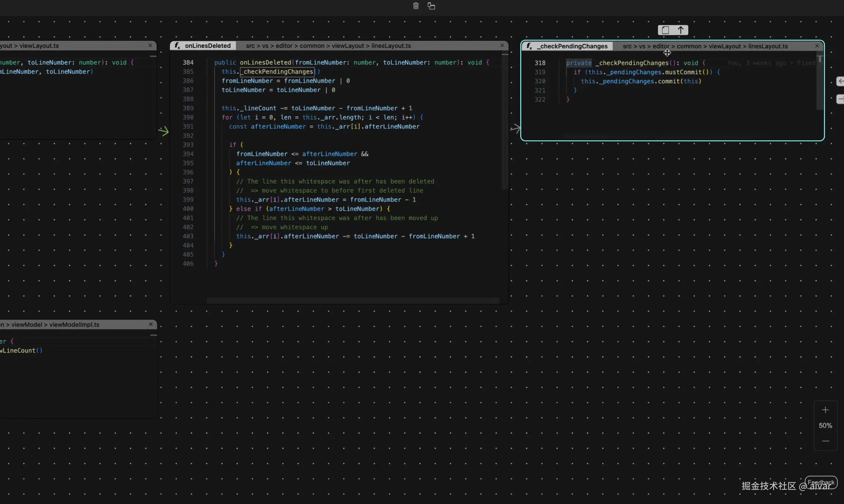Click horizontal scrollbar of onLinesDeleted node

pyautogui.click(x=353, y=300)
